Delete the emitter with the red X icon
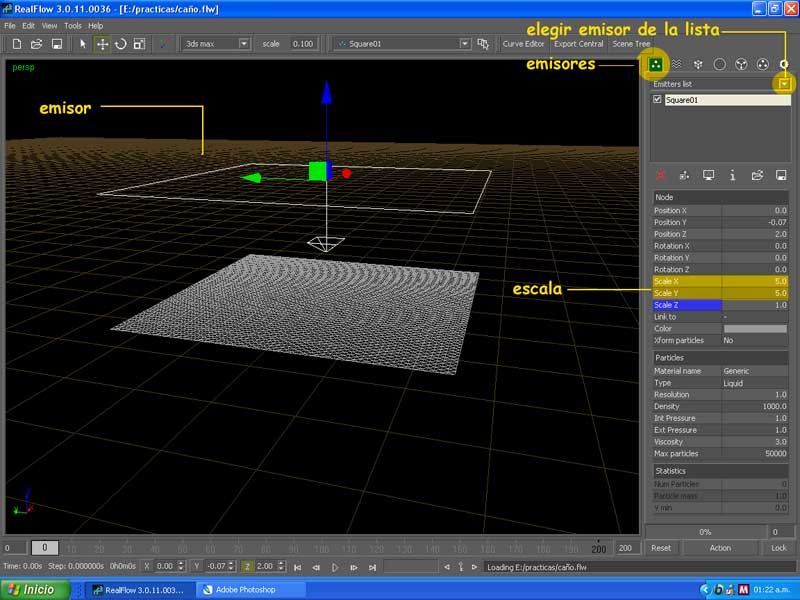The height and width of the screenshot is (600, 800). 661,176
